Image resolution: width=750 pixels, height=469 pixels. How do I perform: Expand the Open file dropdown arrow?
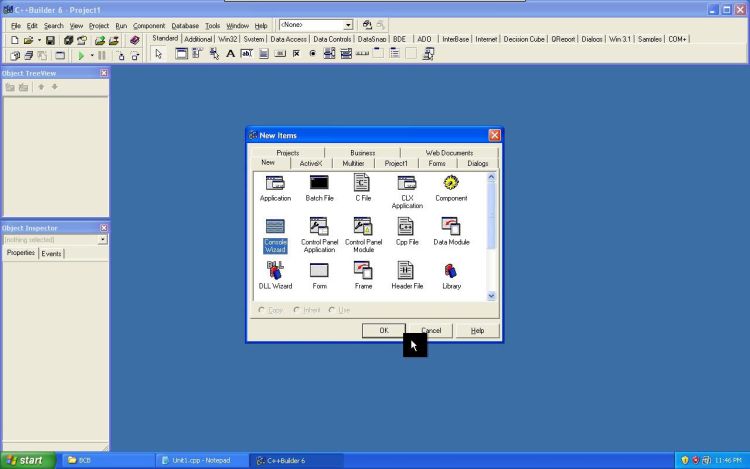tap(39, 41)
